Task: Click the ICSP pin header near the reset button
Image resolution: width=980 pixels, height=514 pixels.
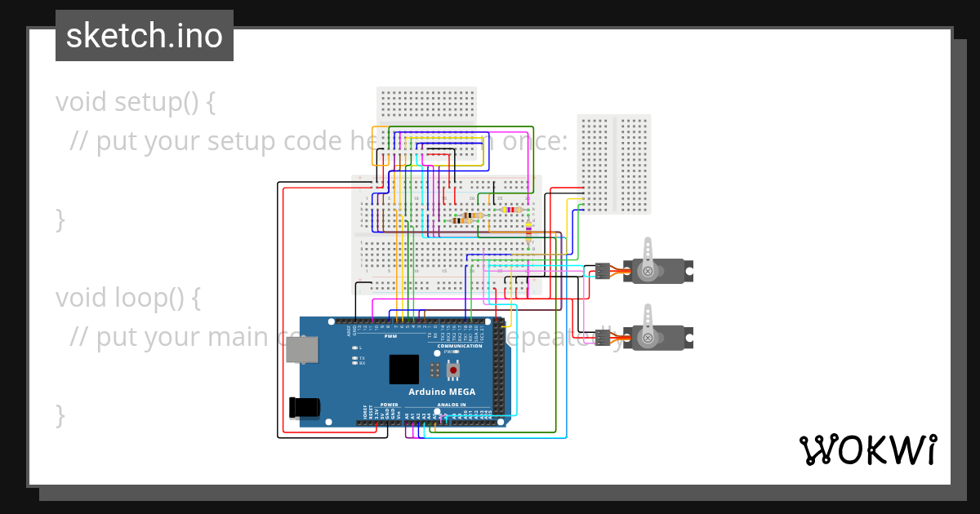Action: pos(434,370)
